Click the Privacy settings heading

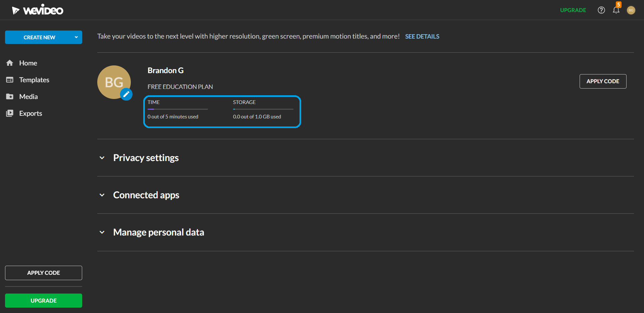coord(146,158)
